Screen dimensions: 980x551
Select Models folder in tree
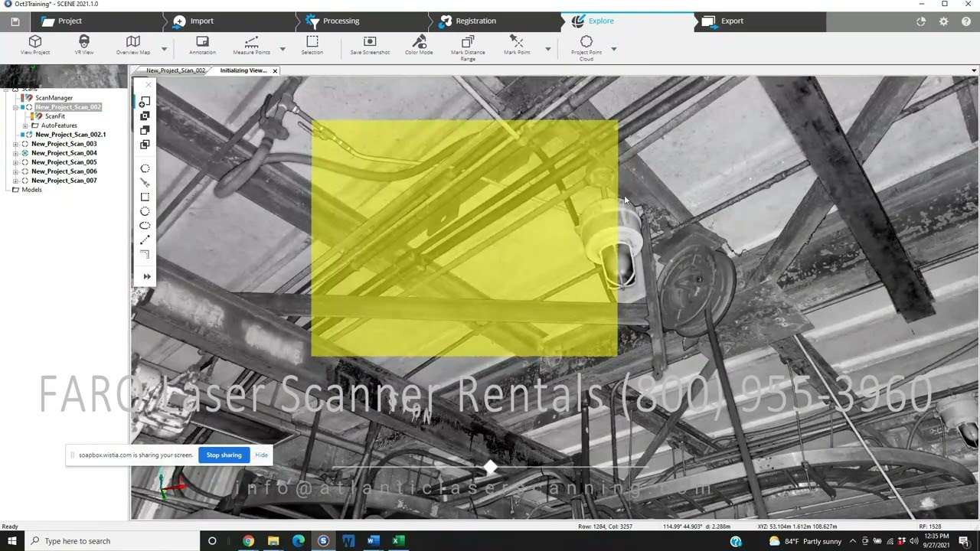[x=31, y=190]
